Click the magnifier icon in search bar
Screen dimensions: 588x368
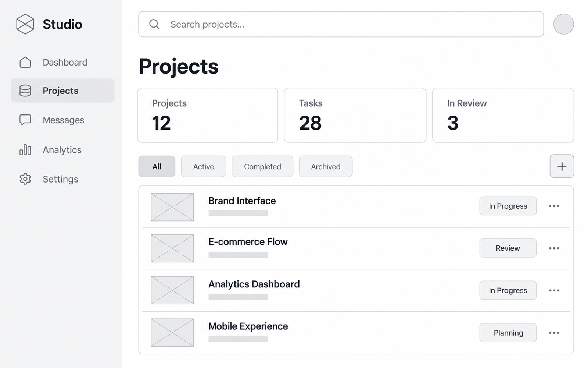[154, 24]
